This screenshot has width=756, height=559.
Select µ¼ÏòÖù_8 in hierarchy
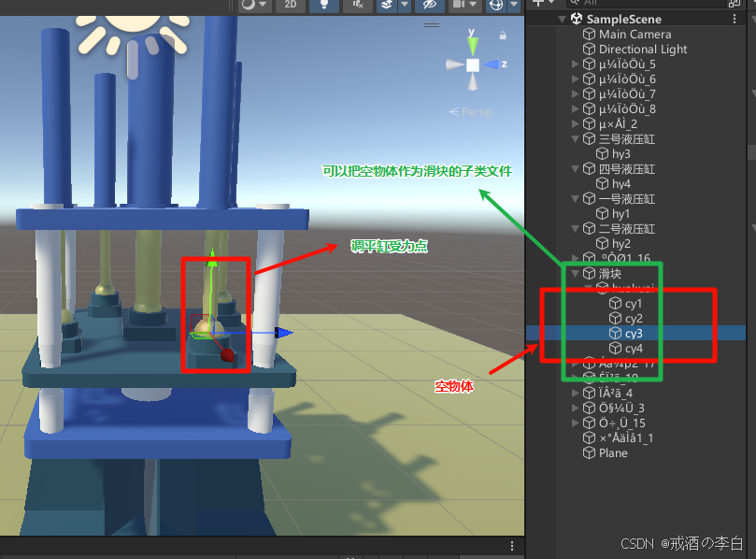627,108
